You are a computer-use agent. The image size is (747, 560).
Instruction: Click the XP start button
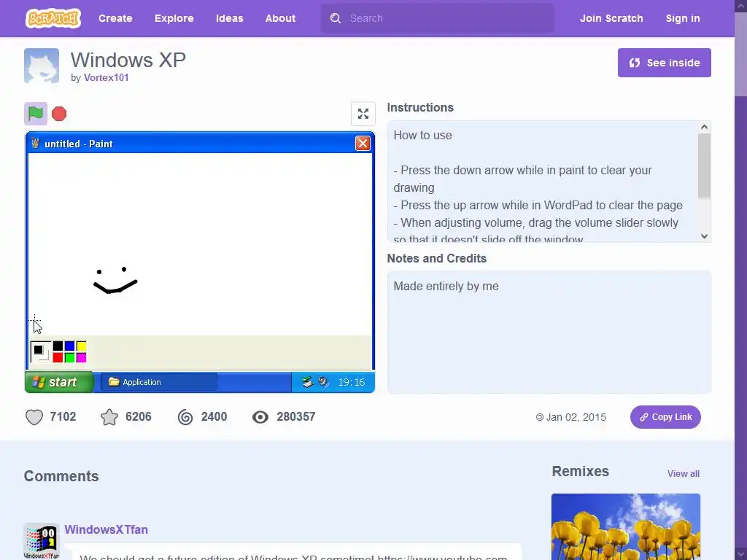click(59, 382)
